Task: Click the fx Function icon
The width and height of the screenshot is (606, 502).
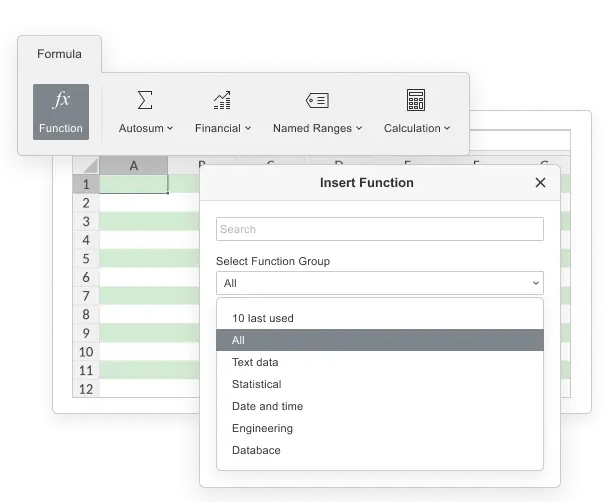Action: 61,100
